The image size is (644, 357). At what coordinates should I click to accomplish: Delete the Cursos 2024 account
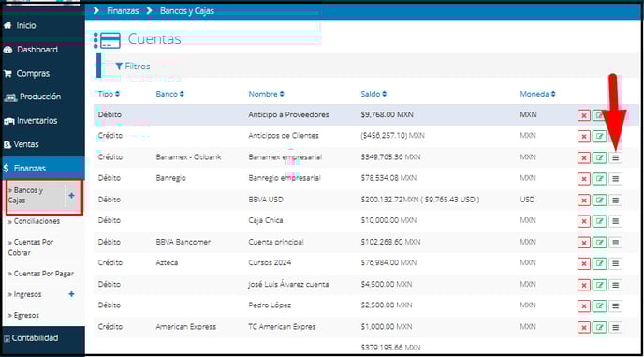584,263
